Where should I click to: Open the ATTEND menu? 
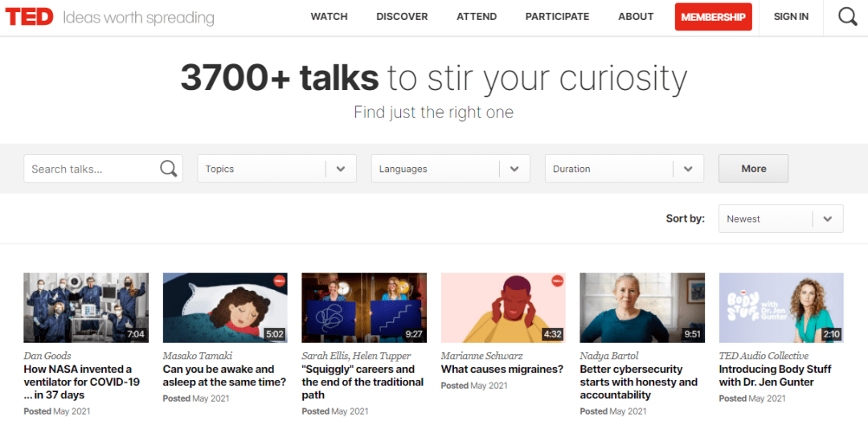[477, 17]
